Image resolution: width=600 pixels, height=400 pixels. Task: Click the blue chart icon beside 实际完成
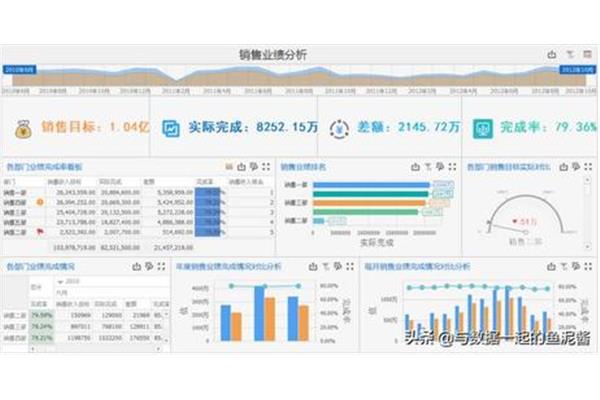pos(171,129)
